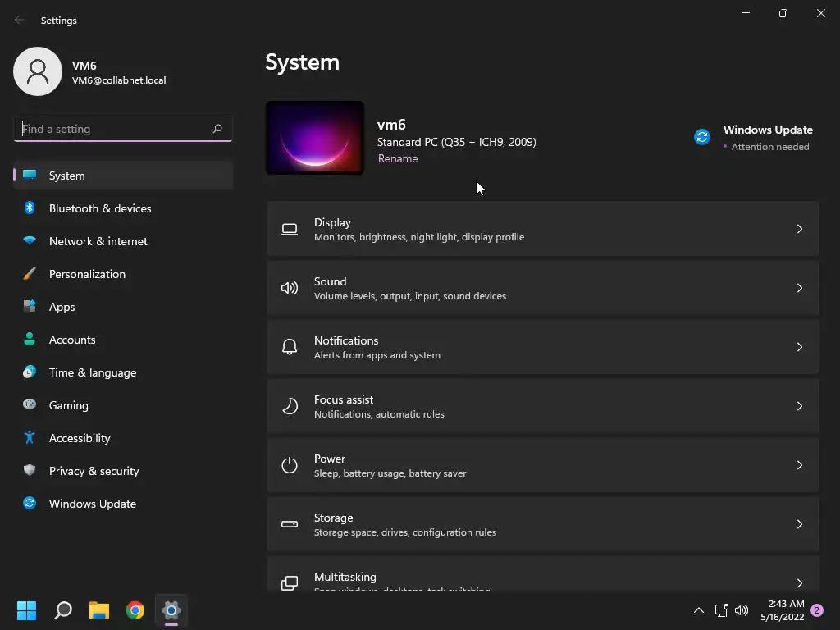The height and width of the screenshot is (630, 840).
Task: Click the volume tray icon
Action: (x=742, y=610)
